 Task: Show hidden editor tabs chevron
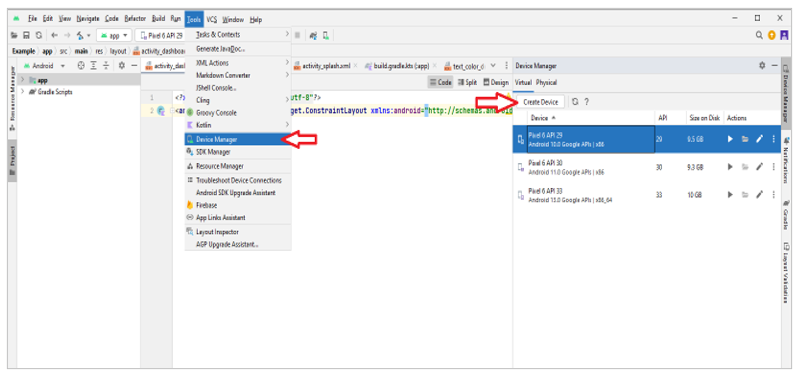tap(493, 66)
